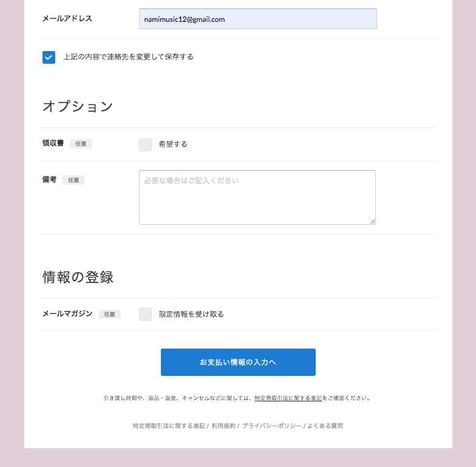Click the 限定情報を受け取る label text

191,315
